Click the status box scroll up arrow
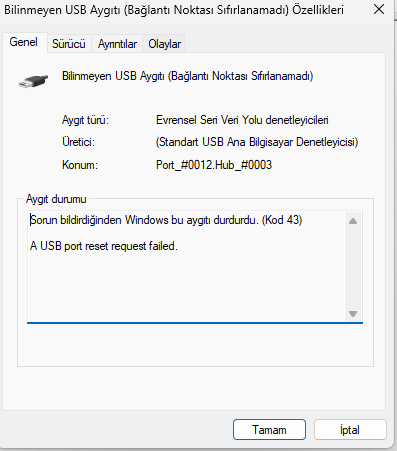 [353, 221]
